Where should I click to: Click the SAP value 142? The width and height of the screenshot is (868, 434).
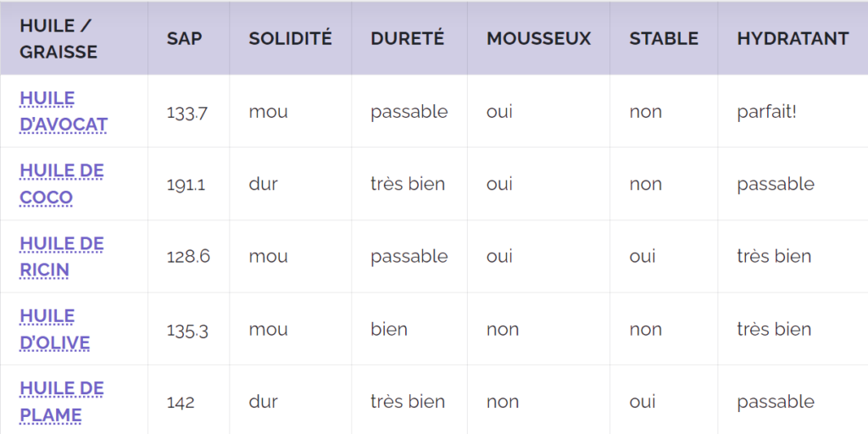181,403
